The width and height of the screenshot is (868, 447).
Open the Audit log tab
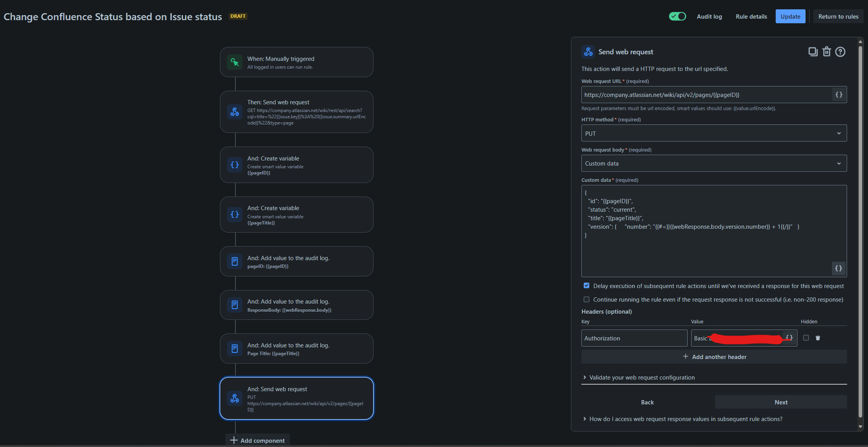click(709, 16)
